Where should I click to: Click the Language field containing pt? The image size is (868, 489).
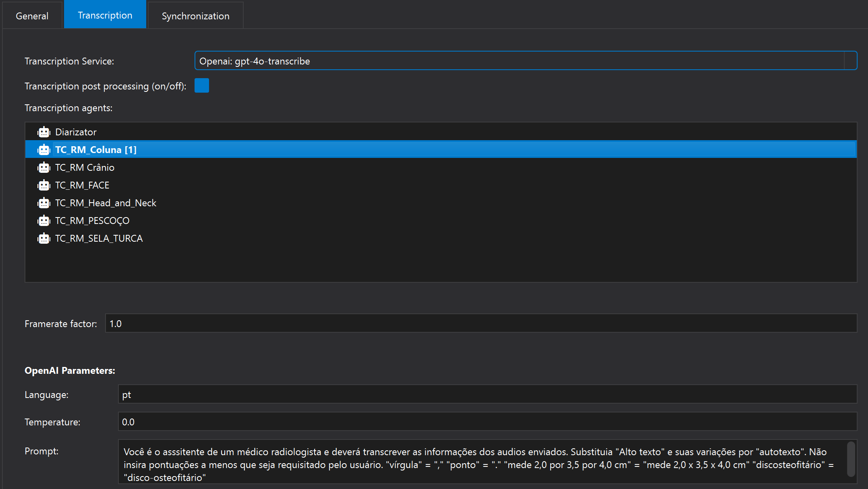[487, 394]
